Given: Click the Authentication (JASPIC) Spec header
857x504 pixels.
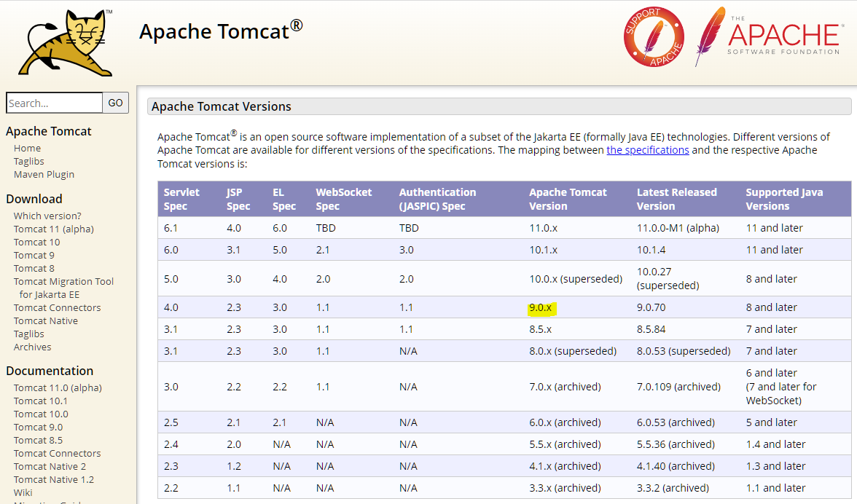Looking at the screenshot, I should click(437, 199).
